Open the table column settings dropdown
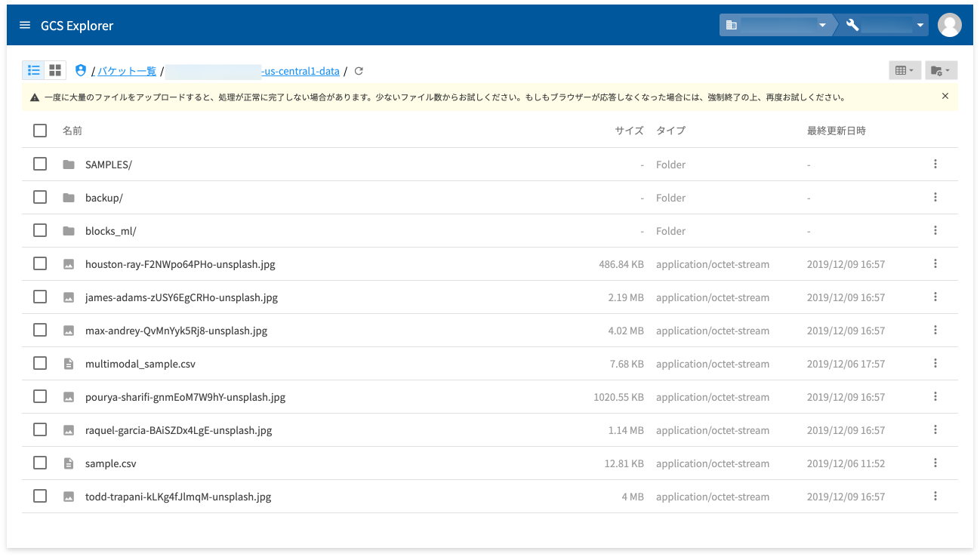 pos(904,70)
